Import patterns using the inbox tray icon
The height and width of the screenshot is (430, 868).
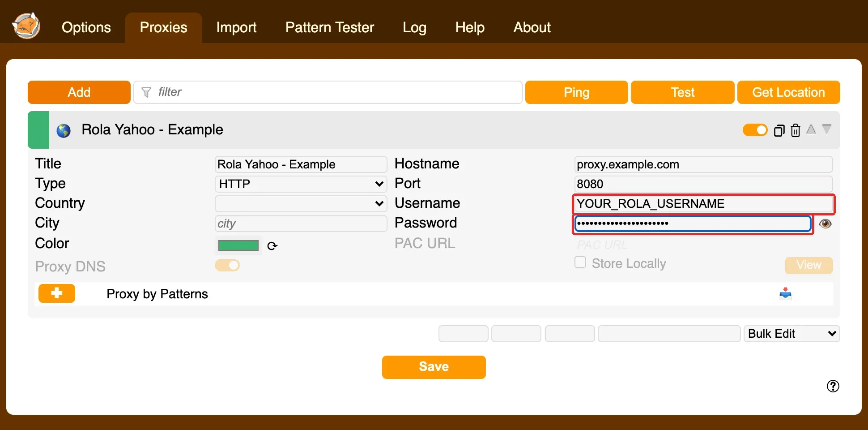coord(786,294)
